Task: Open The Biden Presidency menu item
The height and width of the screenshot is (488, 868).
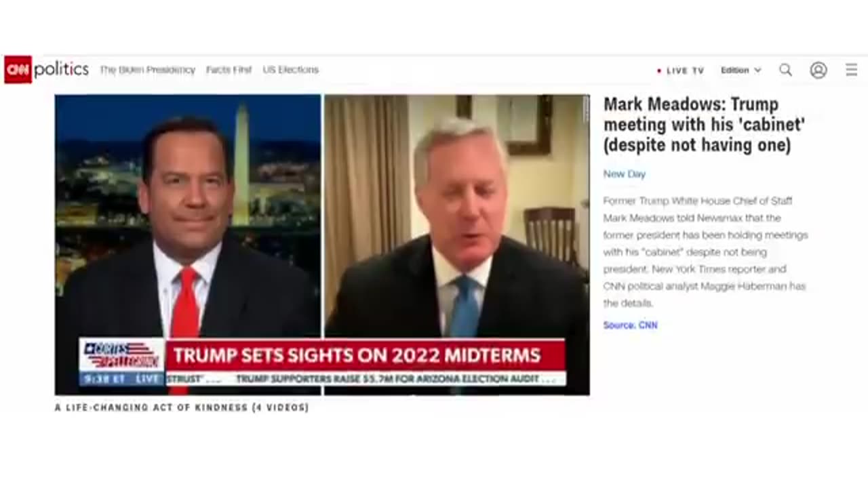Action: point(147,70)
